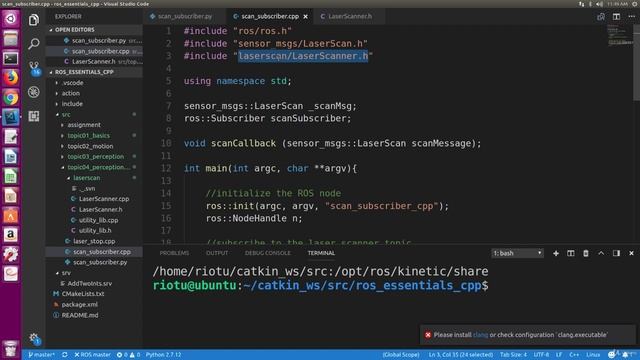
Task: Select LaserScanner.h under OPEN EDITORS
Action: pyautogui.click(x=94, y=62)
